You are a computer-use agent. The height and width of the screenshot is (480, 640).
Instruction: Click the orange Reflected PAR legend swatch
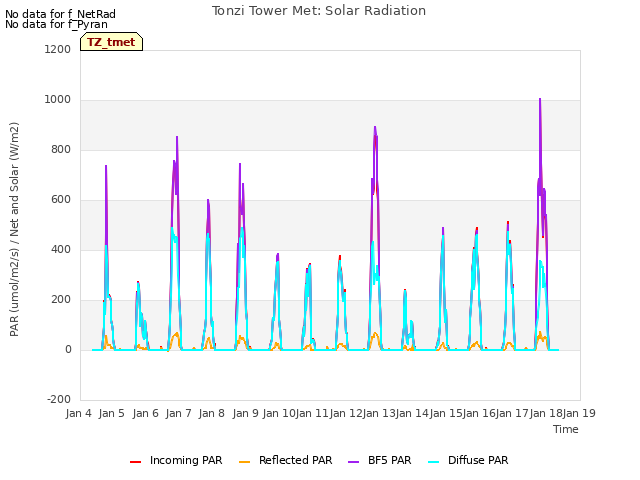pyautogui.click(x=244, y=462)
